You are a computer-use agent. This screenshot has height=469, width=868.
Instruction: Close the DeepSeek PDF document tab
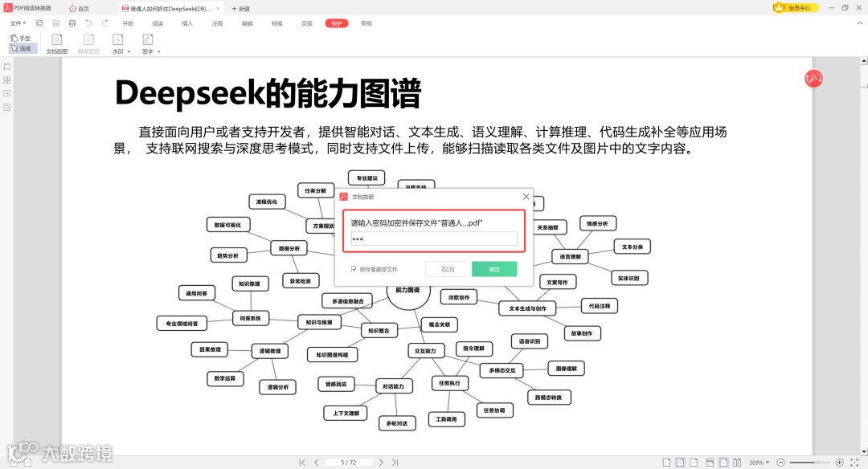[218, 9]
